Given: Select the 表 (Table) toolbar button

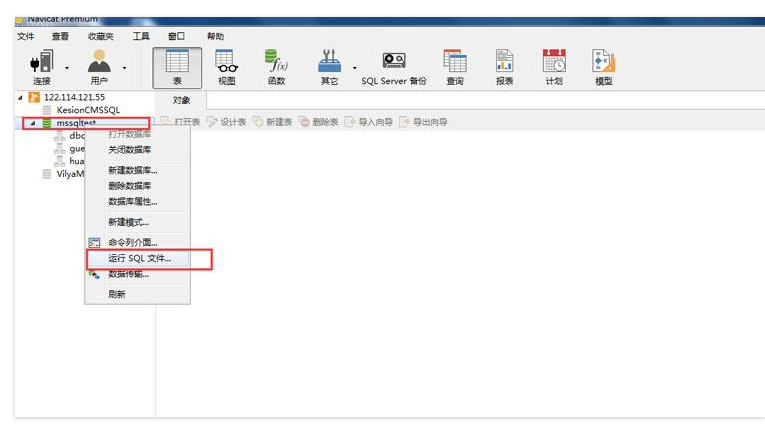Looking at the screenshot, I should (x=177, y=66).
